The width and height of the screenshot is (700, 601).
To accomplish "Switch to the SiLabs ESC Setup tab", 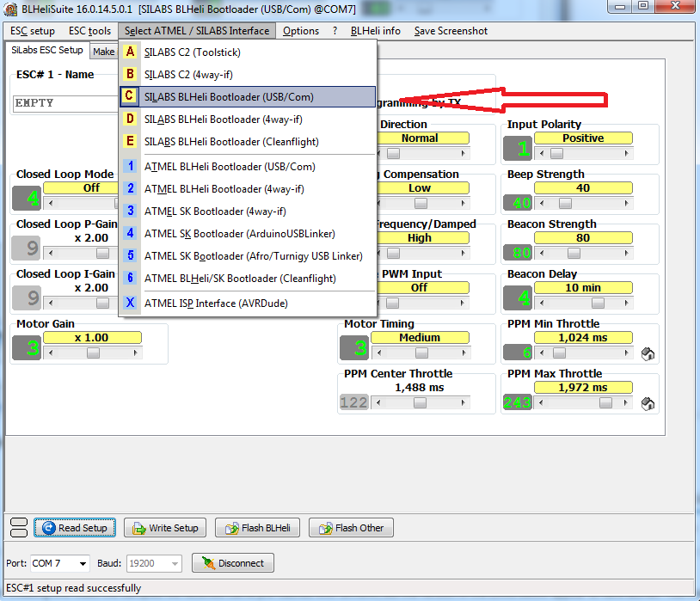I will coord(47,51).
